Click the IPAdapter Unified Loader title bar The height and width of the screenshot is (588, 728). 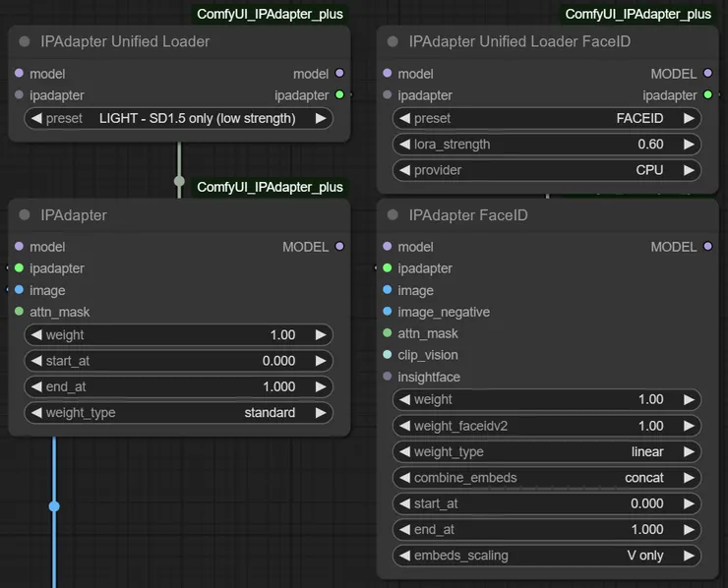pyautogui.click(x=179, y=41)
